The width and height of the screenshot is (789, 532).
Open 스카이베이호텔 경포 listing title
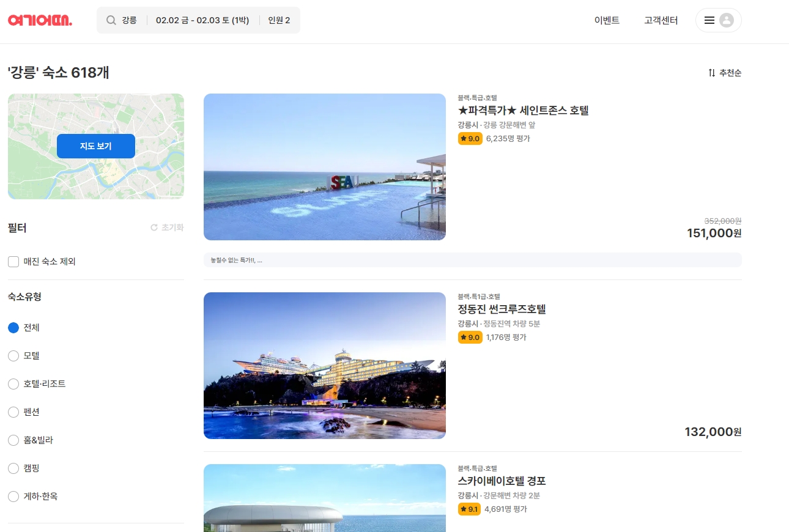tap(502, 481)
